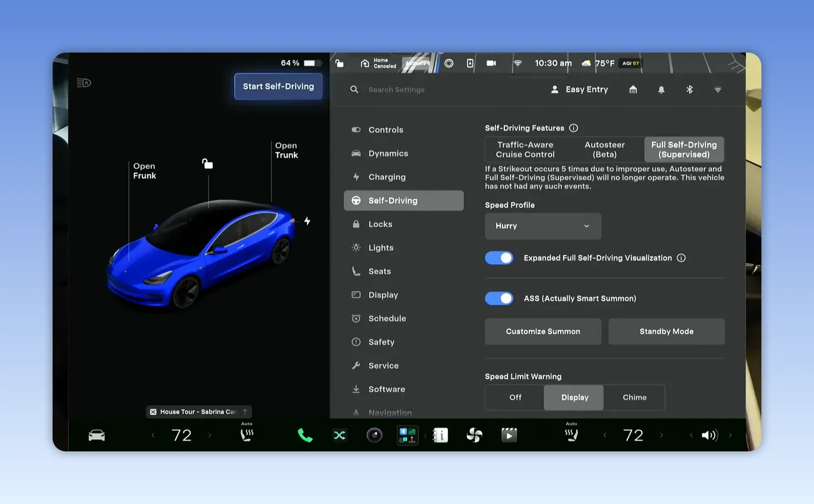
Task: Select Autosteer (Beta) option
Action: [x=605, y=150]
